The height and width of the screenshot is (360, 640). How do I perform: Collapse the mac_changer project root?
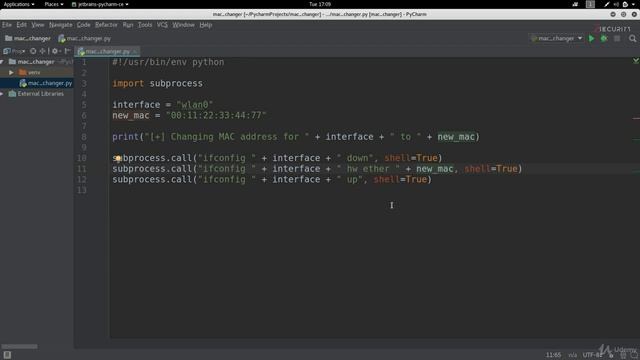click(x=2, y=62)
